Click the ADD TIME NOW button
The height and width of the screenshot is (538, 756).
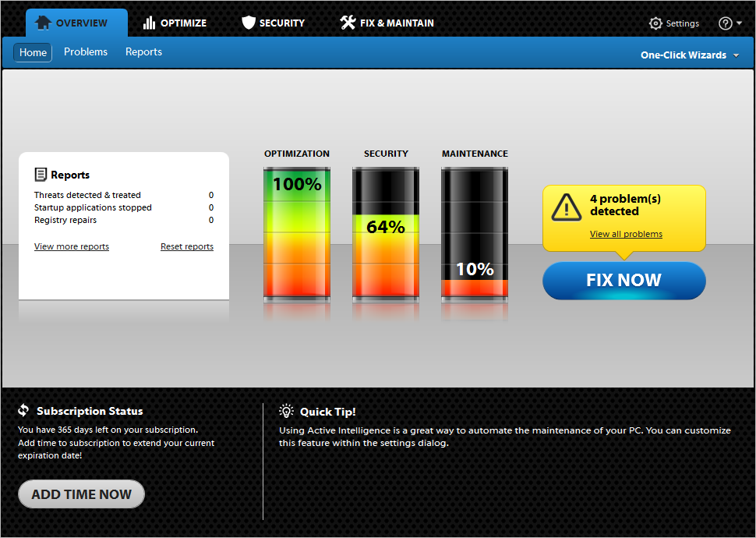(x=81, y=494)
